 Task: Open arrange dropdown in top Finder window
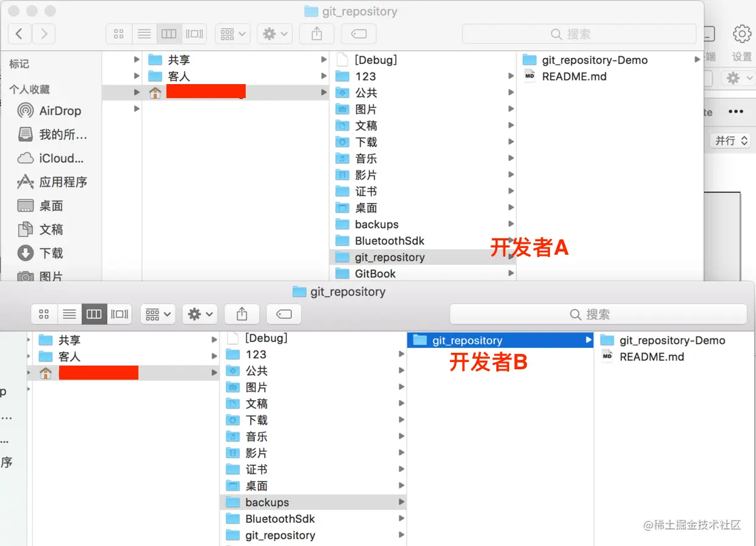pos(233,34)
